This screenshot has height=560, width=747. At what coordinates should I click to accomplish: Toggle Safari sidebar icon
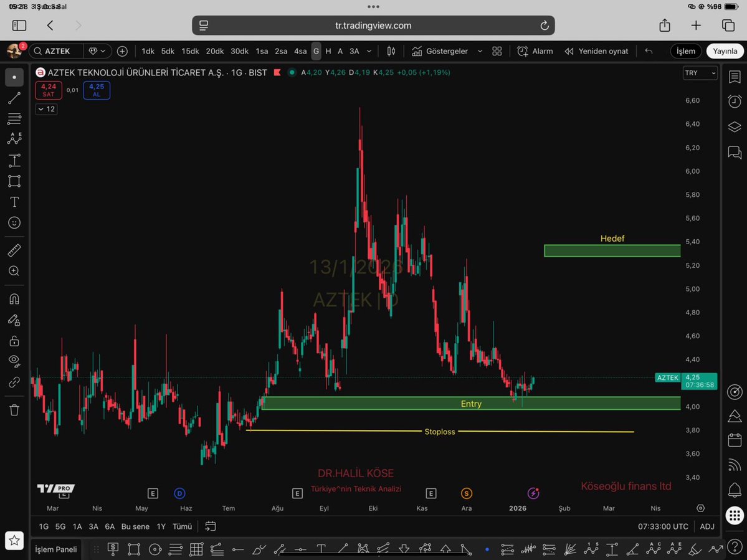tap(19, 26)
